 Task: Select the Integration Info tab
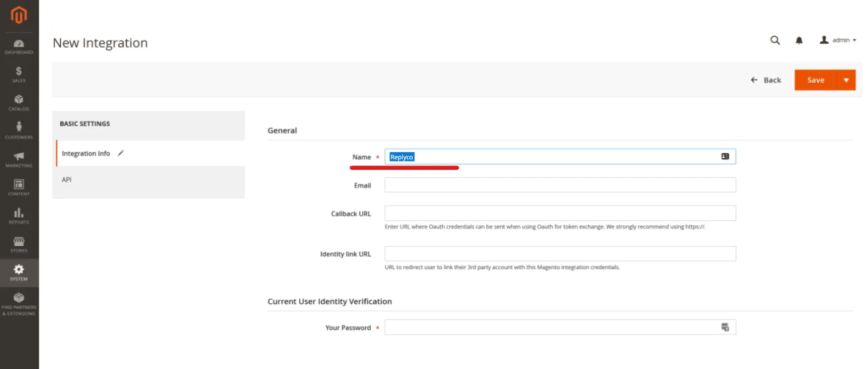click(150, 153)
